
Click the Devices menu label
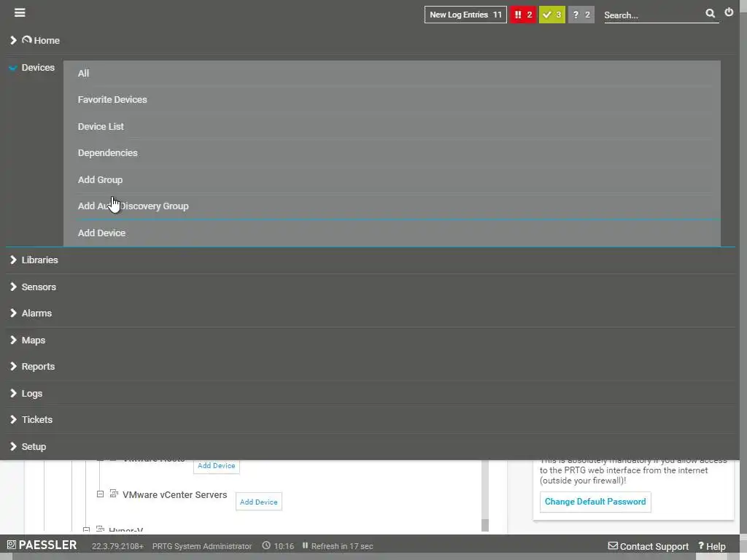point(38,68)
